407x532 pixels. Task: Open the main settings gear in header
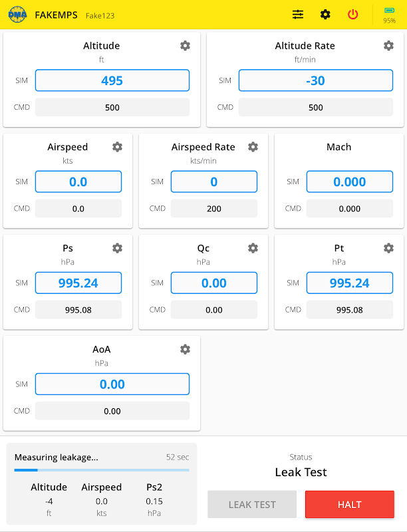(x=325, y=14)
